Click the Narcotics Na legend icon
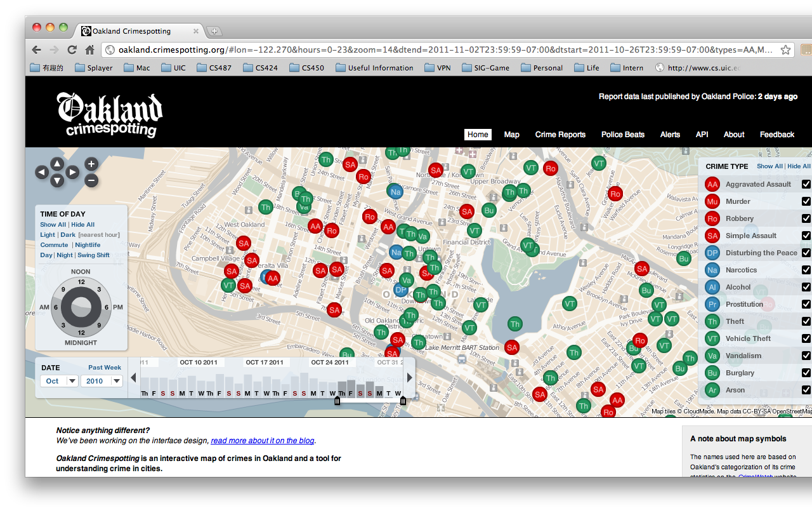Screen dimensions: 812x508 tap(712, 270)
